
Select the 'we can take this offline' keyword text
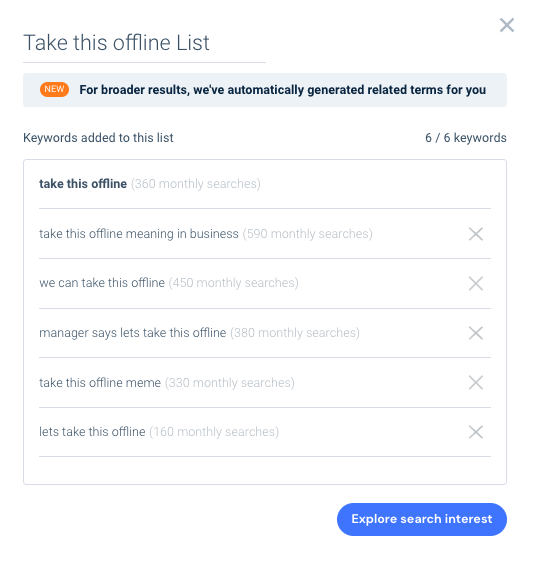(x=102, y=283)
